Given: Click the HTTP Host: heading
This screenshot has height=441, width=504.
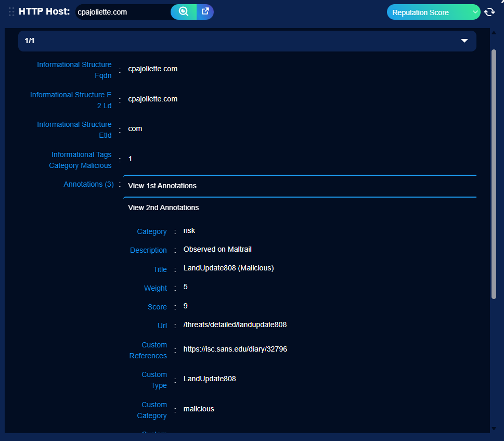Looking at the screenshot, I should [44, 11].
